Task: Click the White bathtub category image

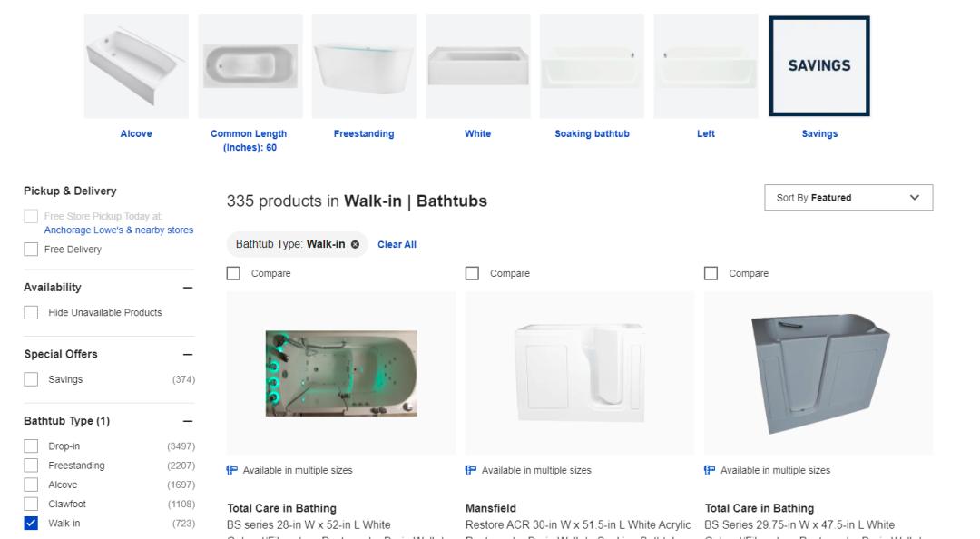Action: (x=478, y=66)
